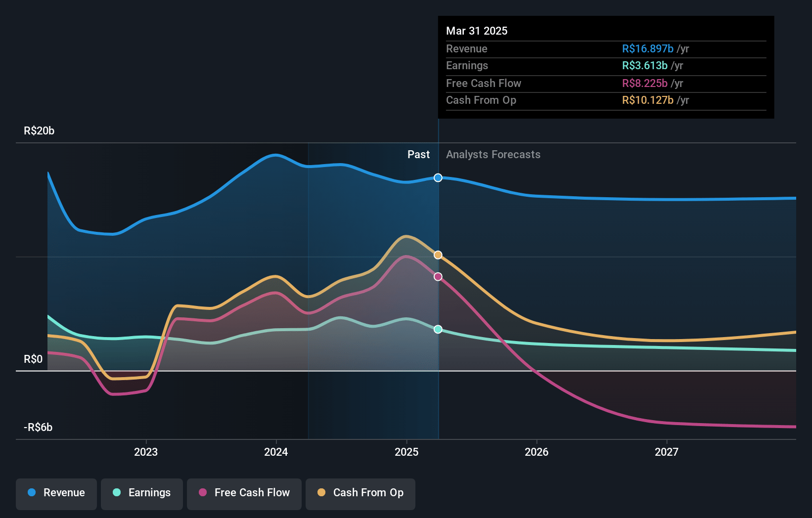This screenshot has height=518, width=812.
Task: Click the Earnings row label in tooltip
Action: (467, 65)
